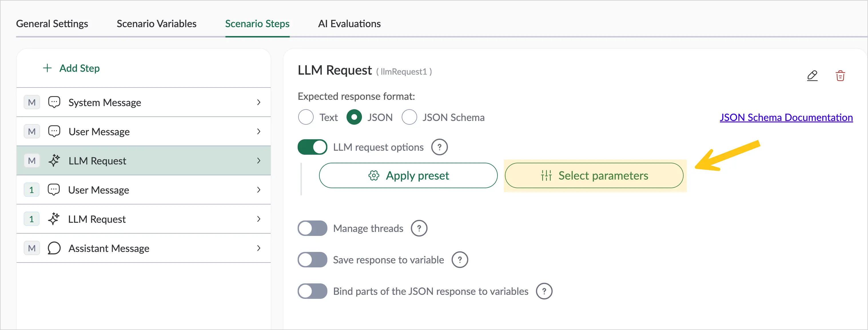
Task: Click the chat icon of the M User Message step
Action: [54, 132]
